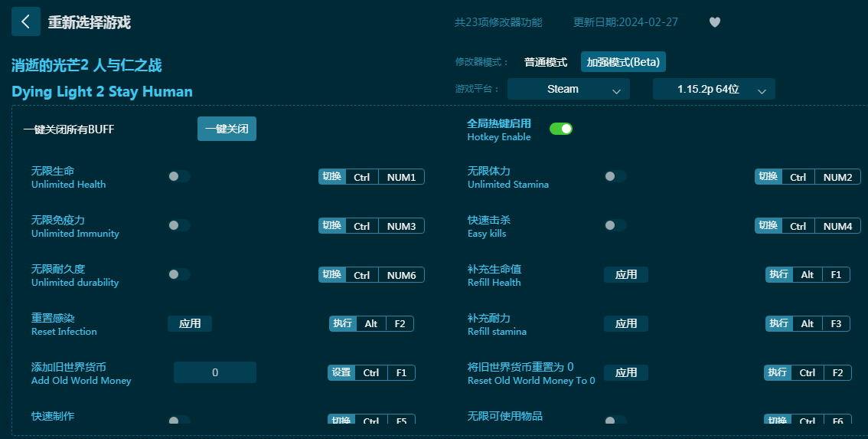This screenshot has height=439, width=868.
Task: Toggle the global Hotkey Enable switch
Action: [561, 129]
